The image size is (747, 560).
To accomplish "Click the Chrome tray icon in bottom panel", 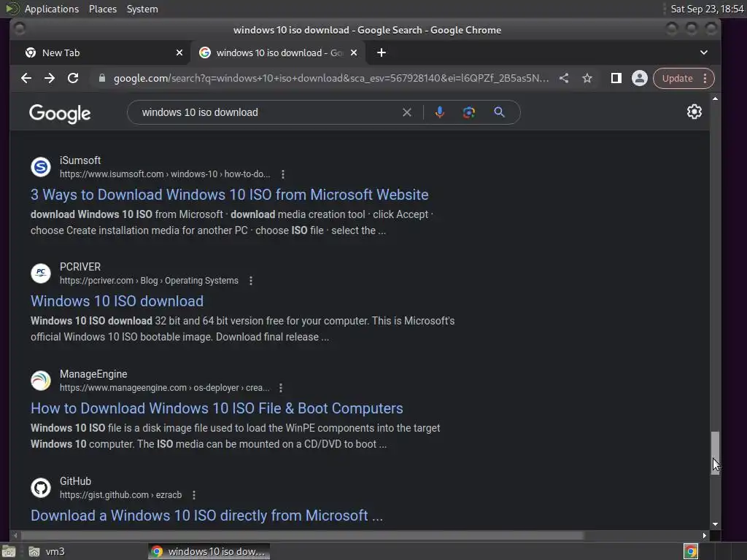I will coord(691,551).
